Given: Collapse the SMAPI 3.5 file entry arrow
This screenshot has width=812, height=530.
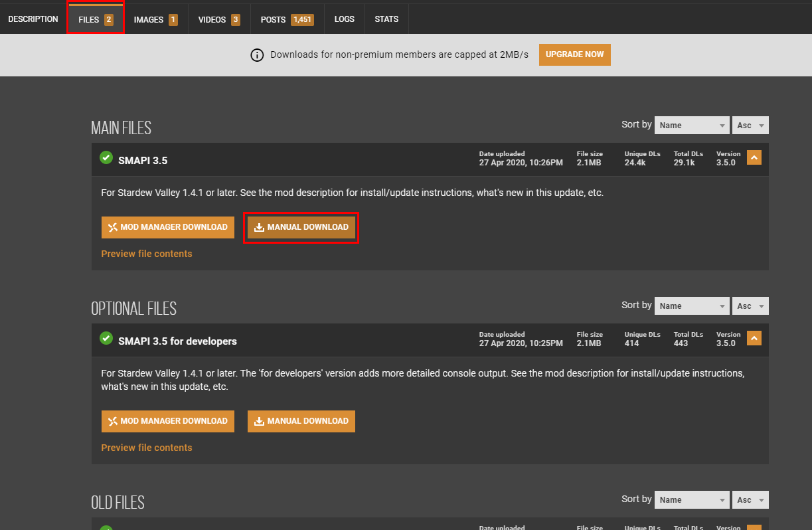Looking at the screenshot, I should 754,157.
